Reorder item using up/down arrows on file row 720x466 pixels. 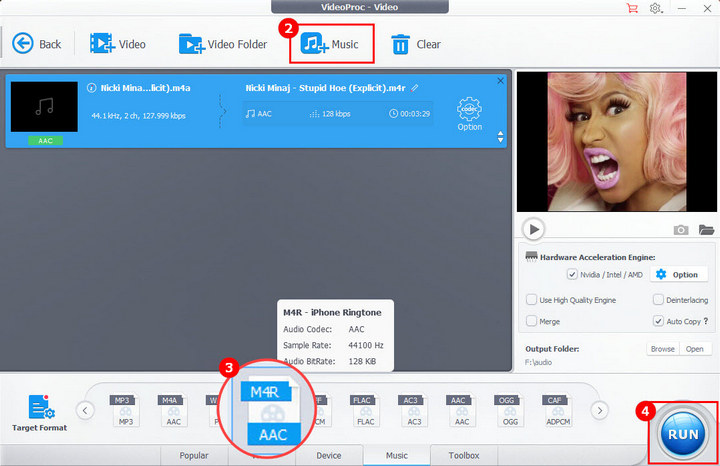[501, 137]
